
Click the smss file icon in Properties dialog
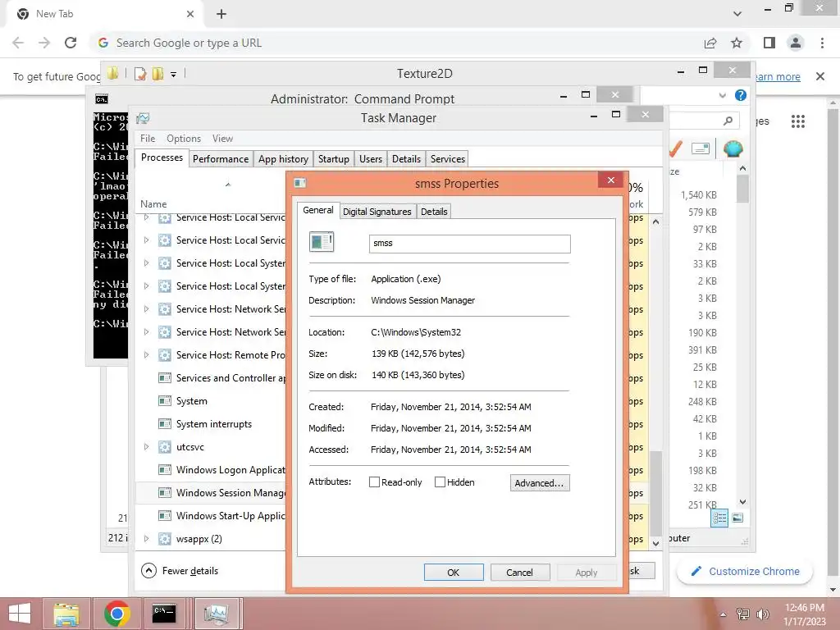click(x=322, y=242)
